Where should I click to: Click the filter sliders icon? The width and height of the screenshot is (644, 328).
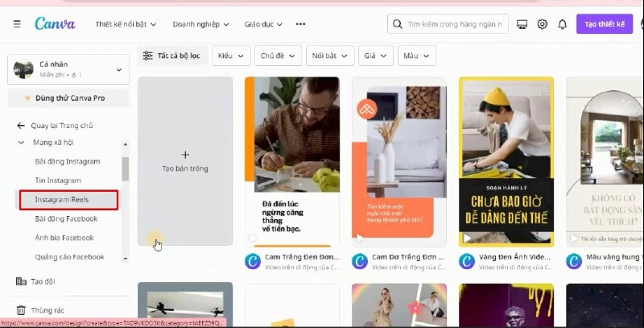coord(147,56)
